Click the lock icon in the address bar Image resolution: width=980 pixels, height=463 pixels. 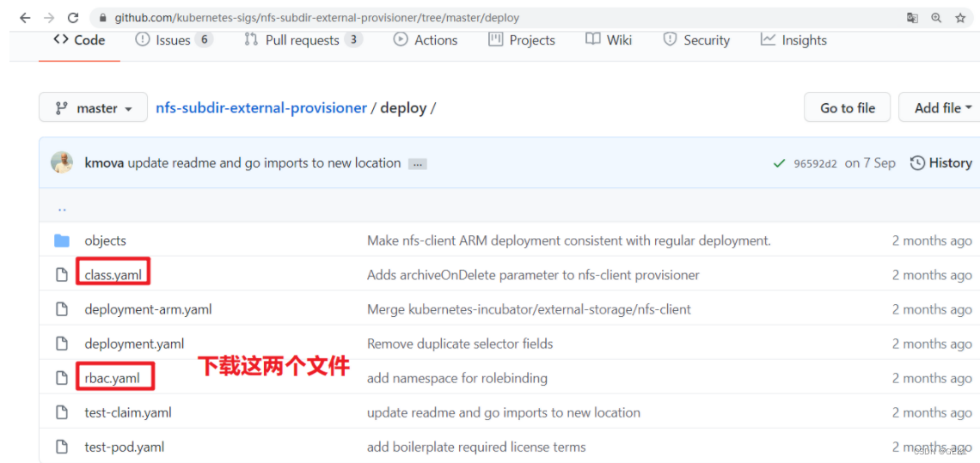[x=103, y=18]
